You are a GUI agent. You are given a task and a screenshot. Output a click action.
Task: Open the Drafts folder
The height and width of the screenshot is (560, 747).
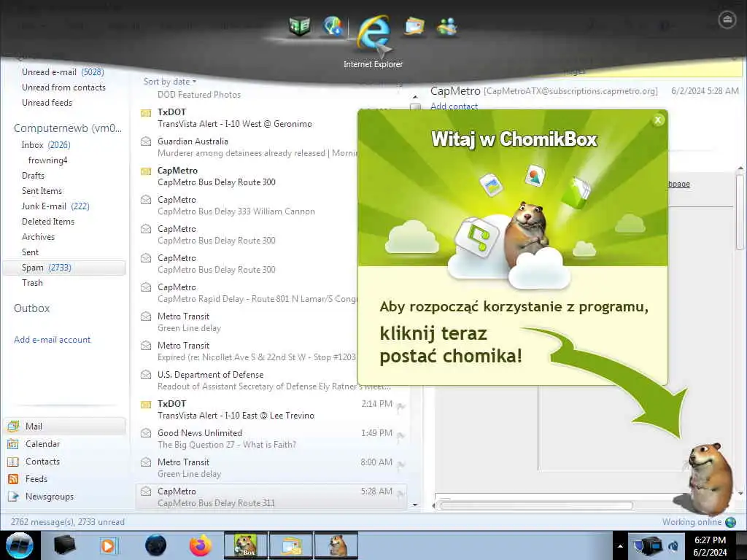point(33,176)
